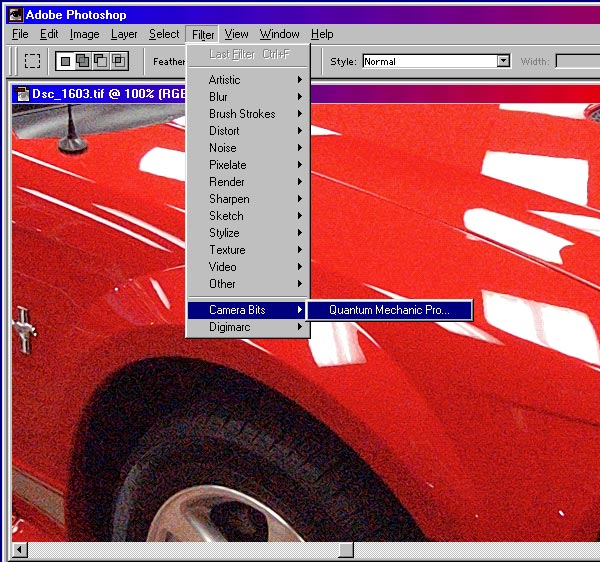Expand the Digimarc filter submenu
This screenshot has height=562, width=600.
click(x=248, y=327)
